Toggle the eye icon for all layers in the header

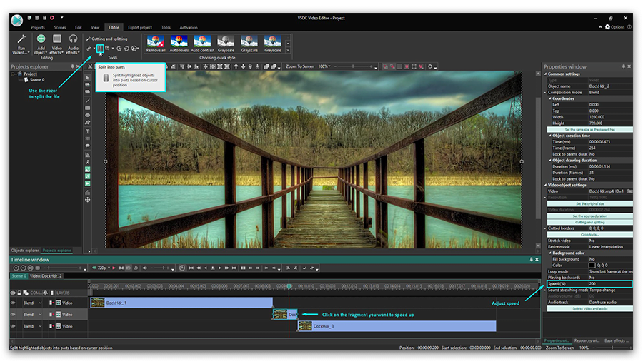click(x=13, y=293)
